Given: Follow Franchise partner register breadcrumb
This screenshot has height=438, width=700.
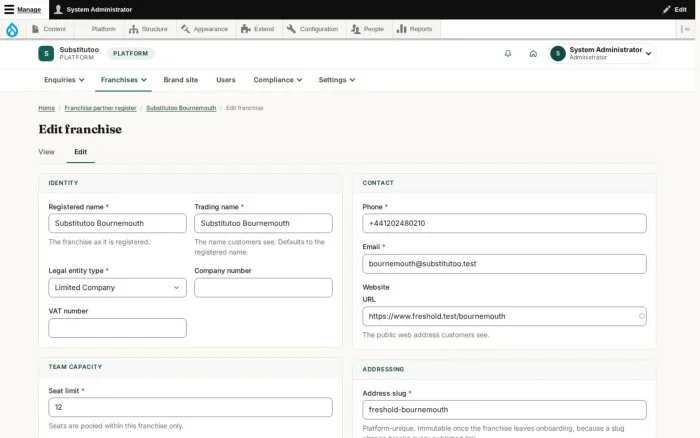Looking at the screenshot, I should tap(100, 108).
